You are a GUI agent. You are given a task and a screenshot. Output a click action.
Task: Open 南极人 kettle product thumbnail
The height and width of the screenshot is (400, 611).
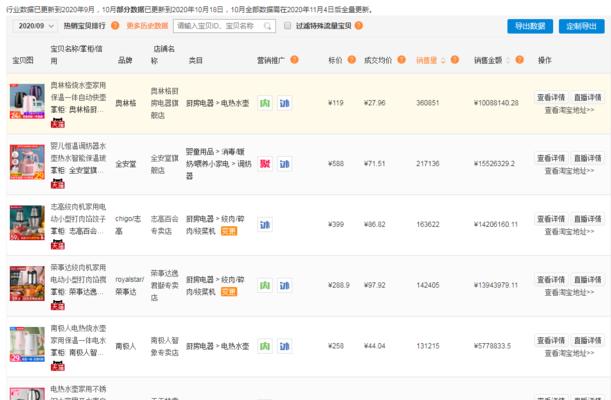[x=27, y=344]
